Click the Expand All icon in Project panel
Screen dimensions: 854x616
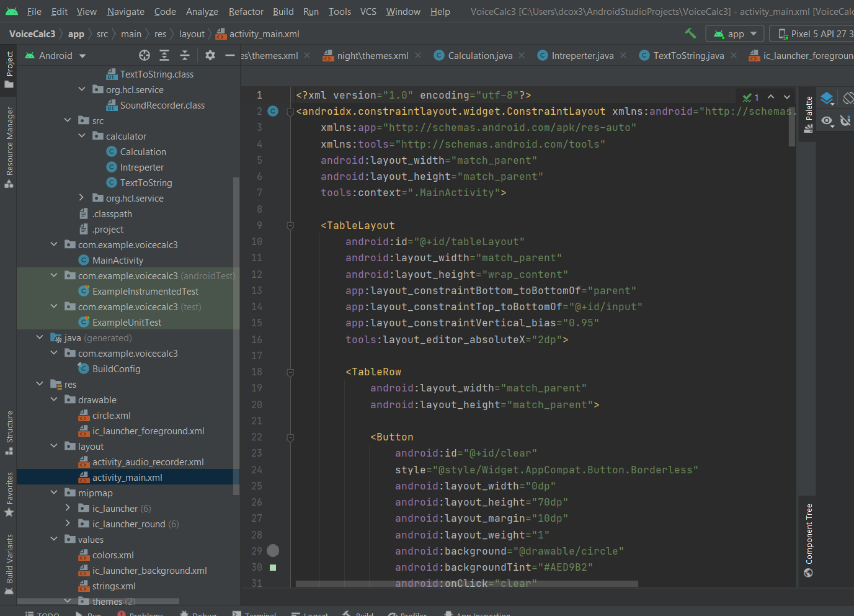164,56
